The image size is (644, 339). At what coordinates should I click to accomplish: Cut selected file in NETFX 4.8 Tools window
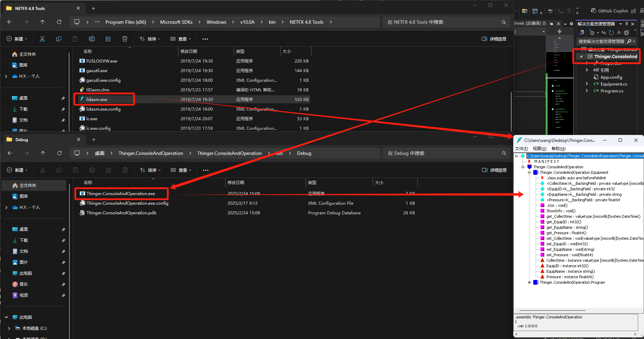point(42,39)
